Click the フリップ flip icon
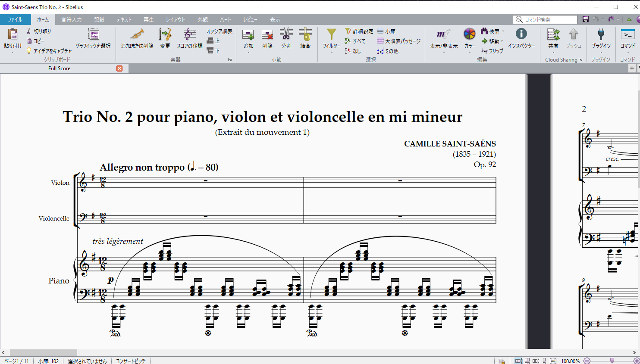The image size is (640, 364). click(484, 51)
